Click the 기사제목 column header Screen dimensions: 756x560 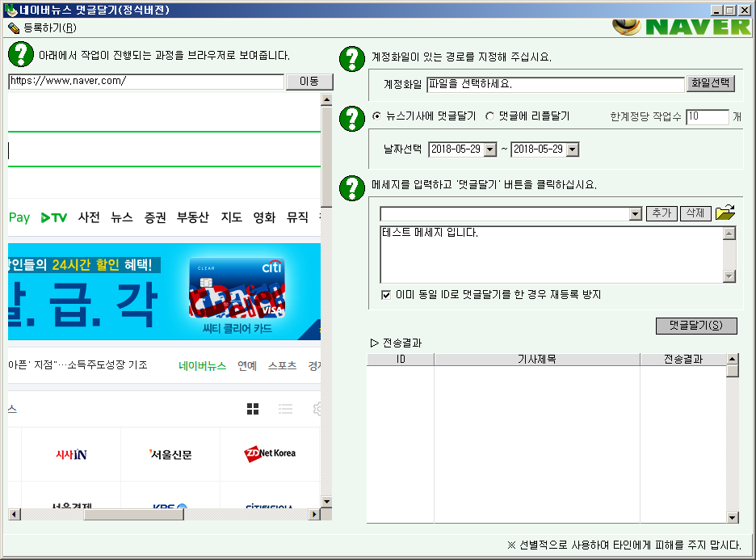tap(536, 359)
